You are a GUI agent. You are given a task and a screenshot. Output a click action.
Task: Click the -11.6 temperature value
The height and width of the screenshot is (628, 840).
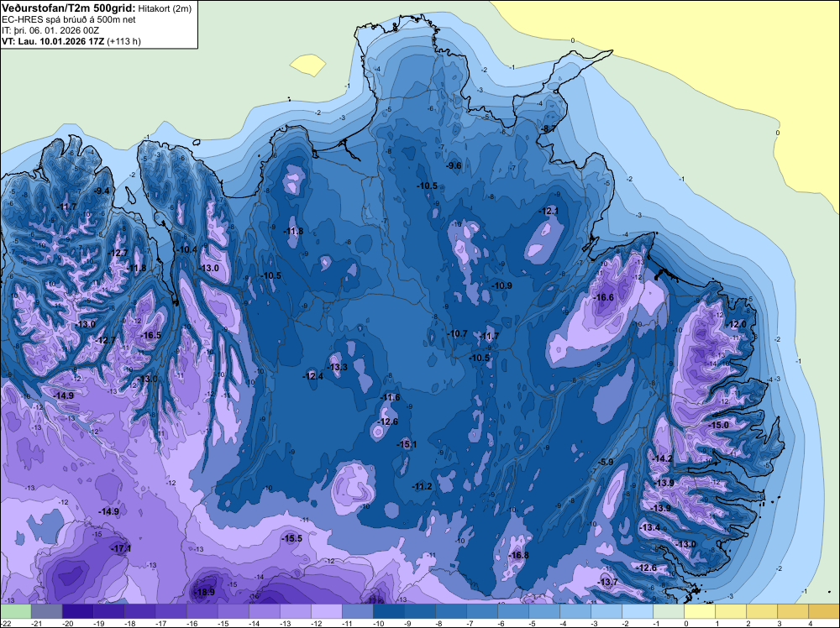[391, 397]
